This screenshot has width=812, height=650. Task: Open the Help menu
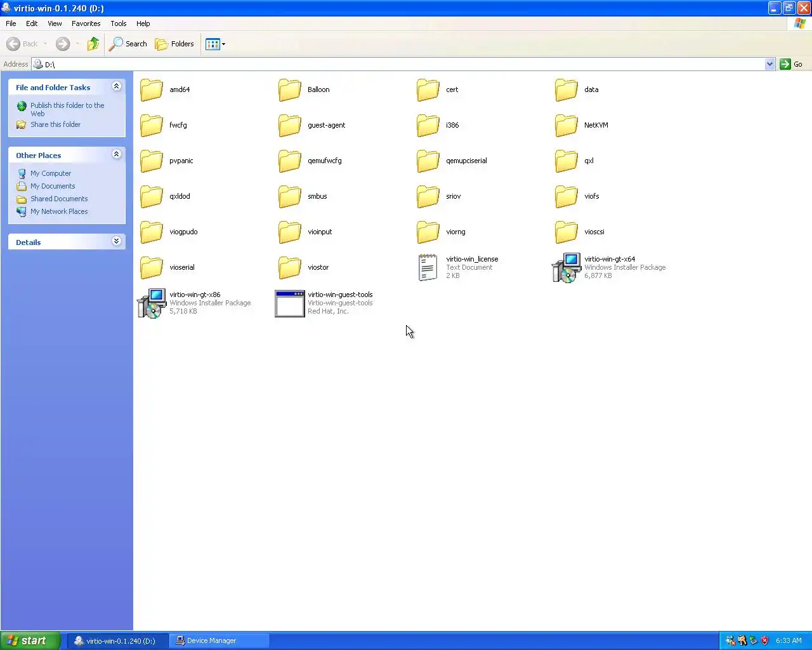[143, 23]
